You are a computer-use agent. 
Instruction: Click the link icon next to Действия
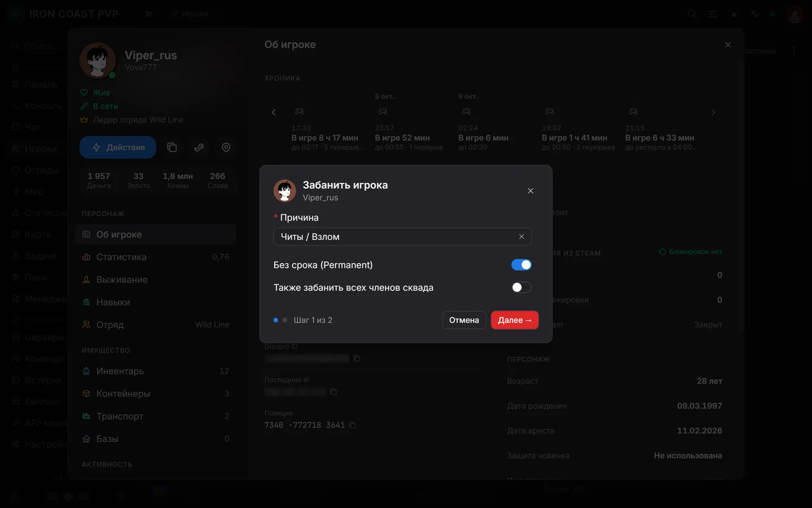pos(199,147)
